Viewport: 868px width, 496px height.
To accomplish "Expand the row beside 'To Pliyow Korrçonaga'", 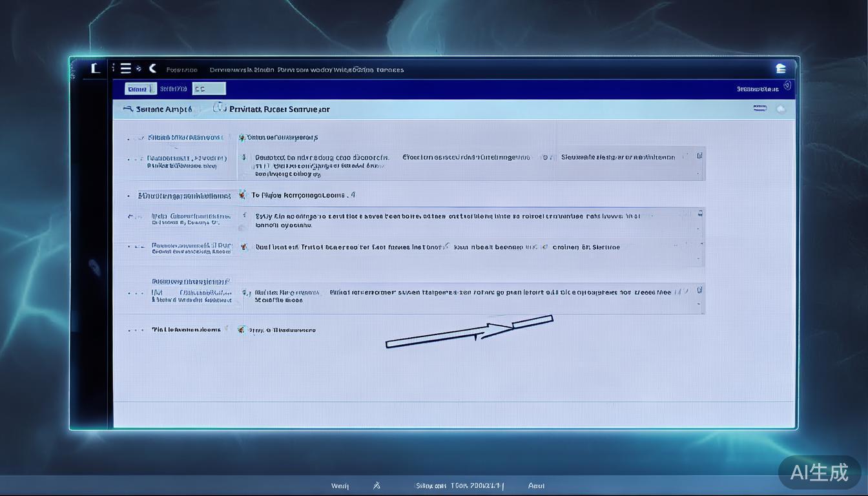I will coord(129,195).
